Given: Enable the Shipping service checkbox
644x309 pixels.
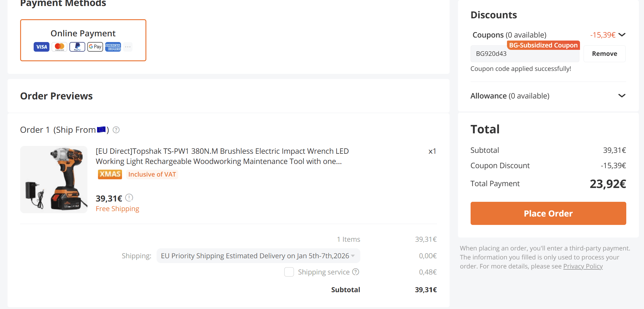Looking at the screenshot, I should 289,272.
